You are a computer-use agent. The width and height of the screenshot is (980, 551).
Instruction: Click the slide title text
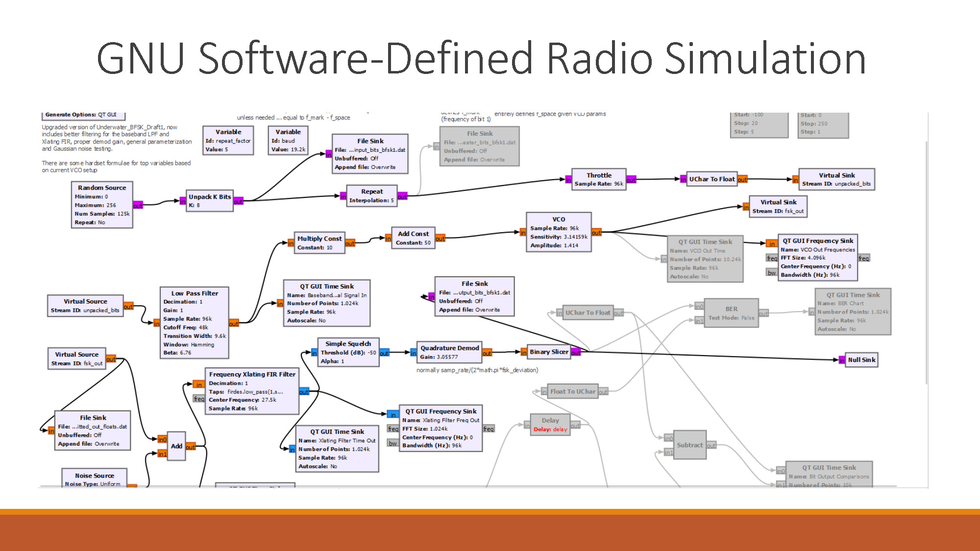[x=481, y=58]
